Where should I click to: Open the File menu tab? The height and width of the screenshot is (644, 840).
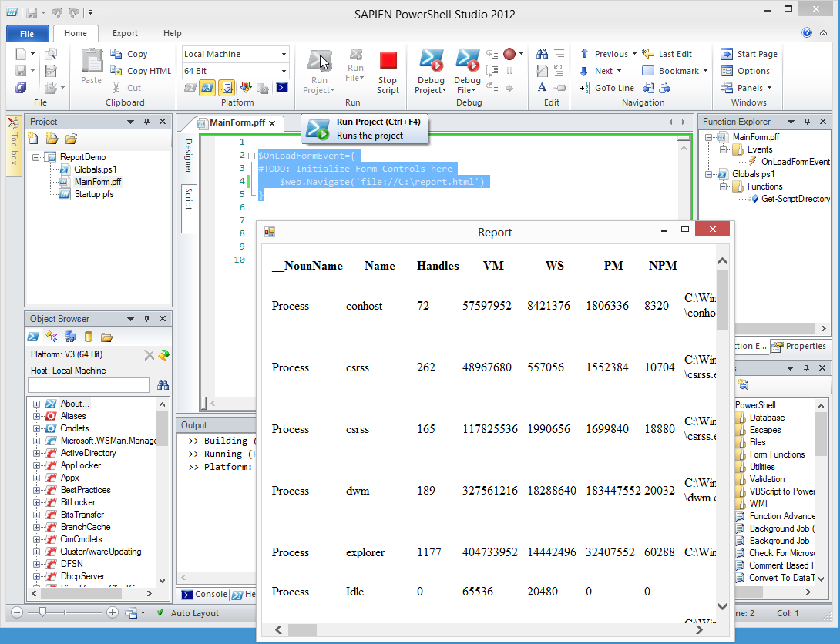coord(27,33)
